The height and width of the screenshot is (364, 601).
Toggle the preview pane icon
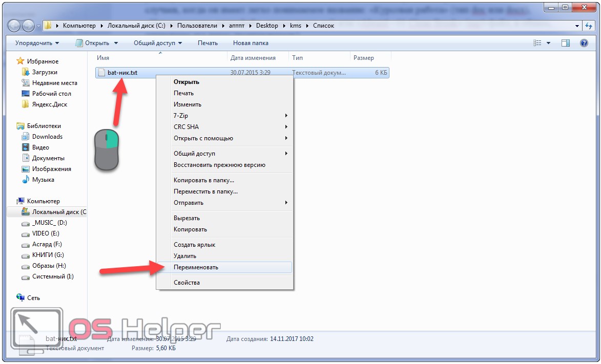[565, 43]
